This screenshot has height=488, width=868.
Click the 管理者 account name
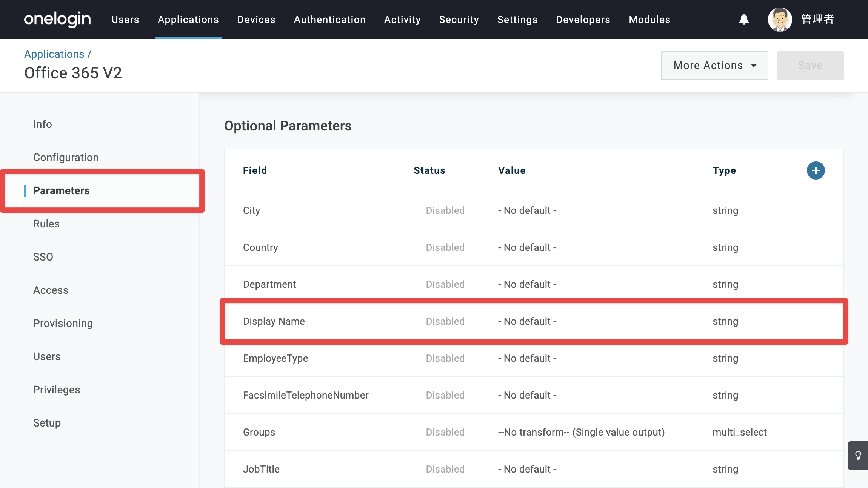click(x=817, y=19)
